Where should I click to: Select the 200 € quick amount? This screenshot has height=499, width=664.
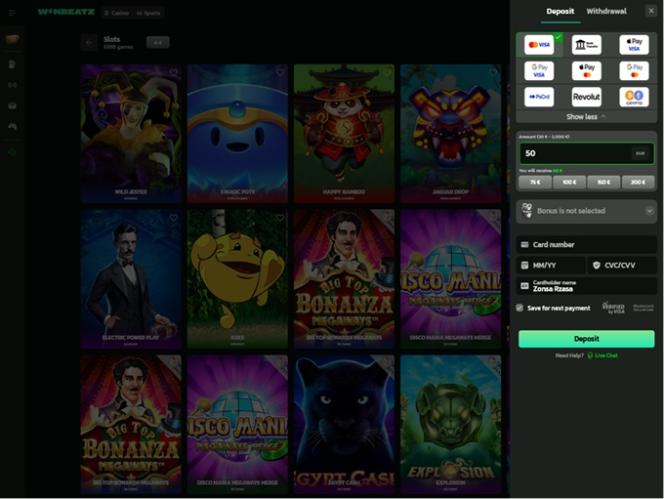pyautogui.click(x=638, y=182)
